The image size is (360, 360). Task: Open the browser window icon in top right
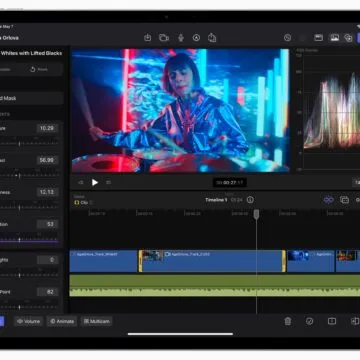(x=319, y=38)
